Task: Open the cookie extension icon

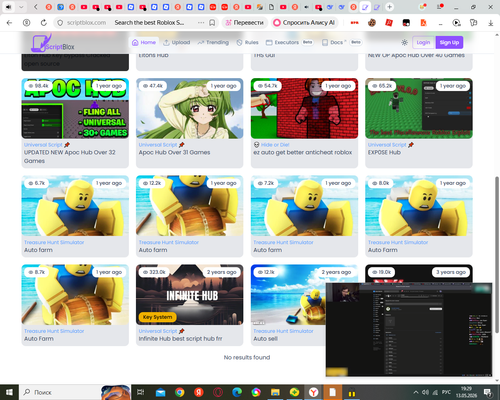Action: (372, 23)
